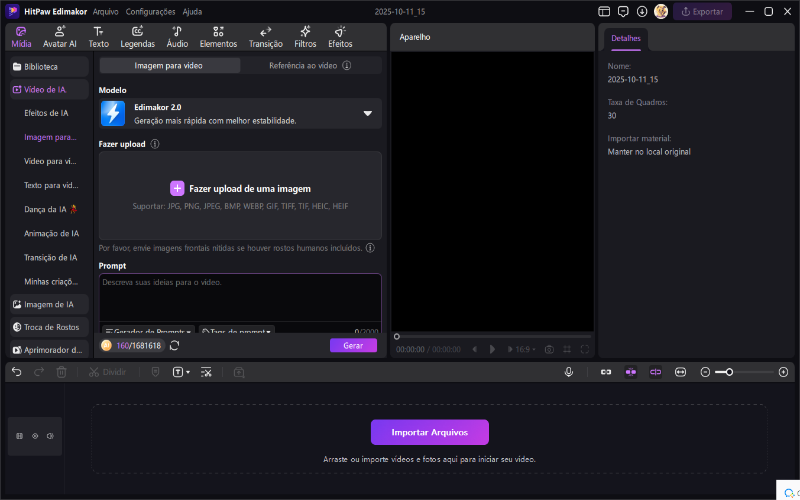Open the Configurações menu

(151, 11)
